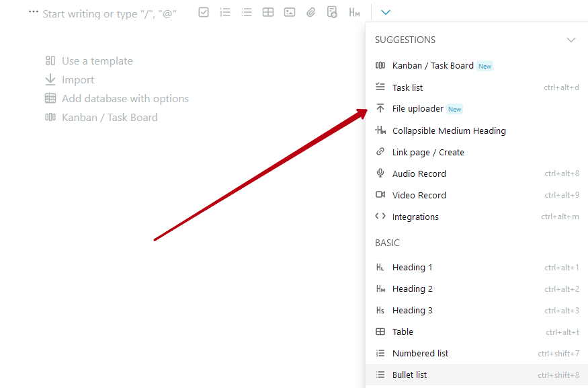This screenshot has width=588, height=388.
Task: Click the checkbox task icon in toolbar
Action: pyautogui.click(x=204, y=12)
